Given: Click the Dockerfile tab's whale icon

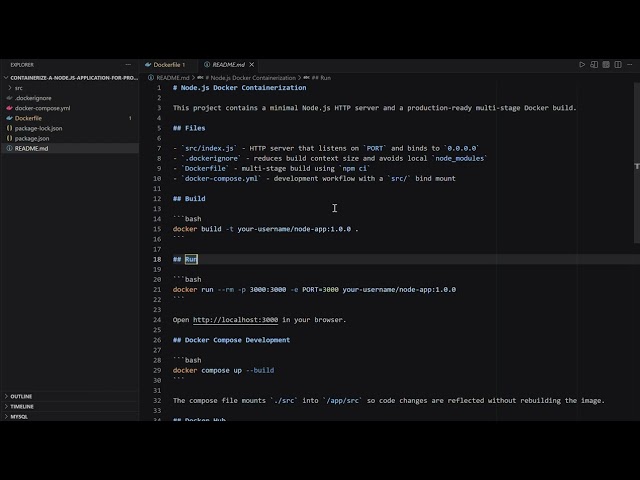Looking at the screenshot, I should [x=148, y=64].
